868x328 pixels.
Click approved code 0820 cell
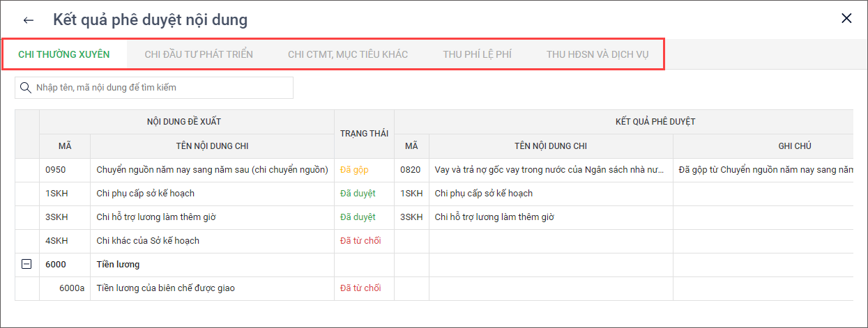(410, 169)
